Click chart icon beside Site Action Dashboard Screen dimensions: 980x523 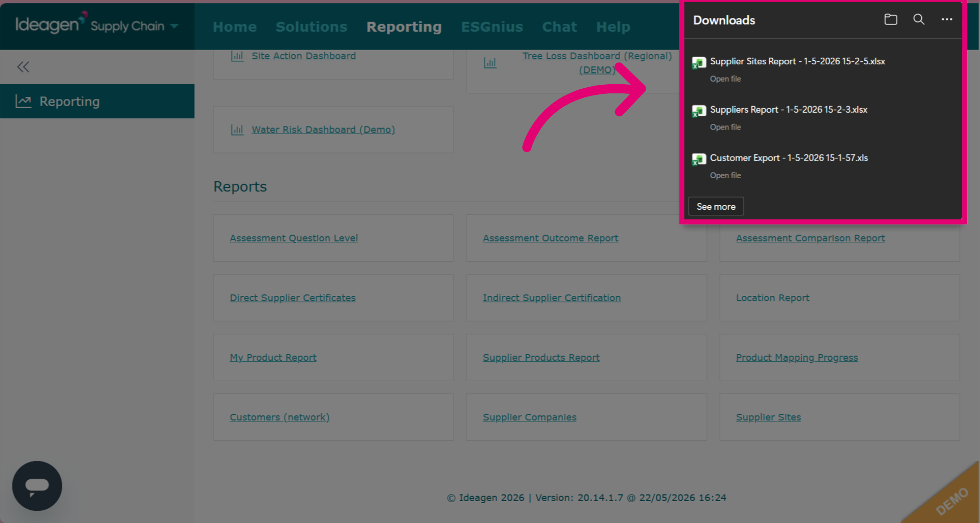click(x=237, y=56)
